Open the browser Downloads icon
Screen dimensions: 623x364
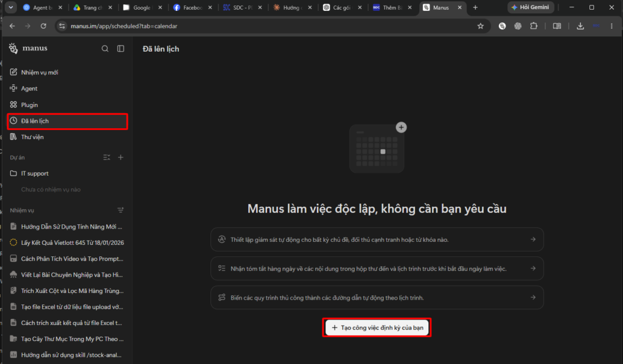tap(580, 26)
